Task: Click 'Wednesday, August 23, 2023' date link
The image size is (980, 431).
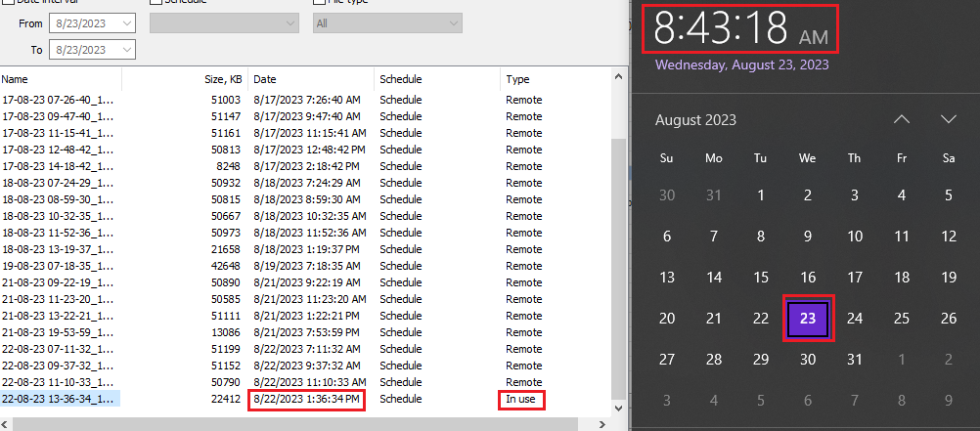Action: pyautogui.click(x=741, y=65)
